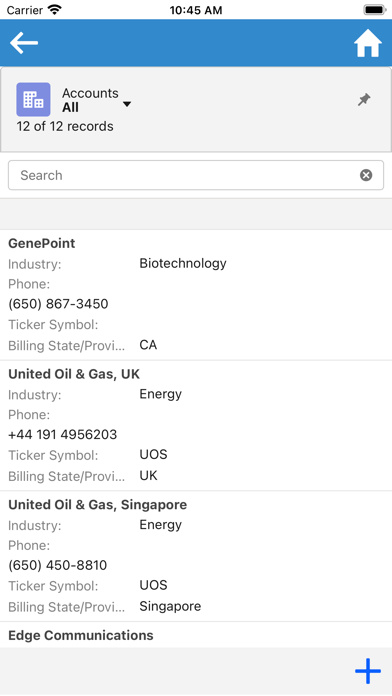This screenshot has width=392, height=696.
Task: Tap phone number +44 191 4956203
Action: tap(63, 435)
